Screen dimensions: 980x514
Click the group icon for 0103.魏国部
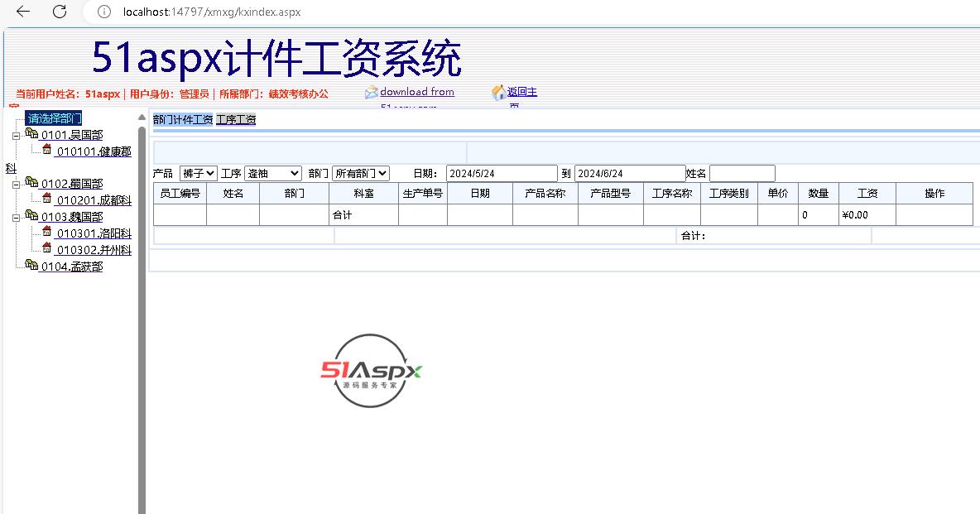(x=31, y=216)
